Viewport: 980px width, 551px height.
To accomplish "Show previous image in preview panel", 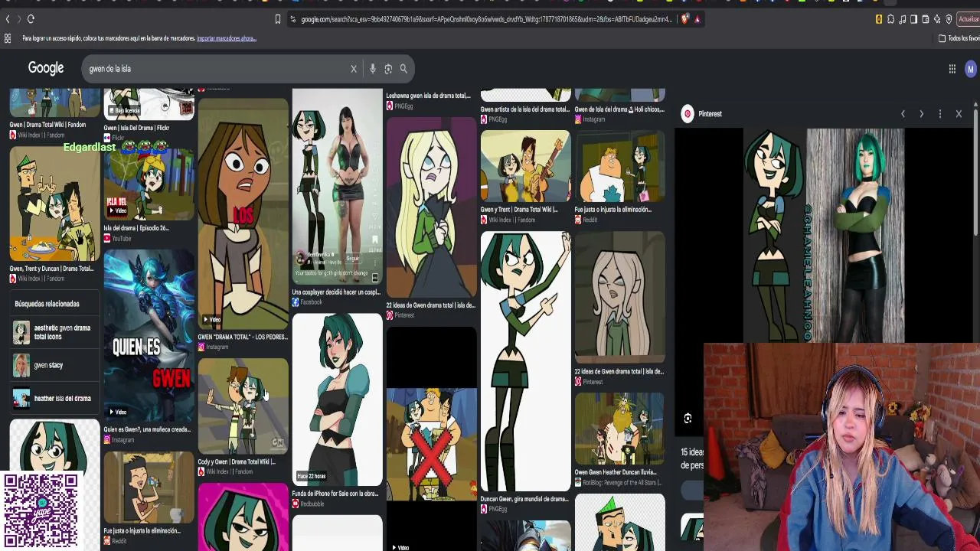I will 903,114.
